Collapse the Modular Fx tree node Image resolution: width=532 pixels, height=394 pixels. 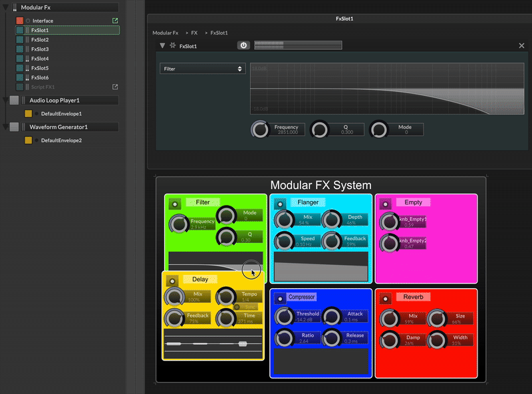5,7
